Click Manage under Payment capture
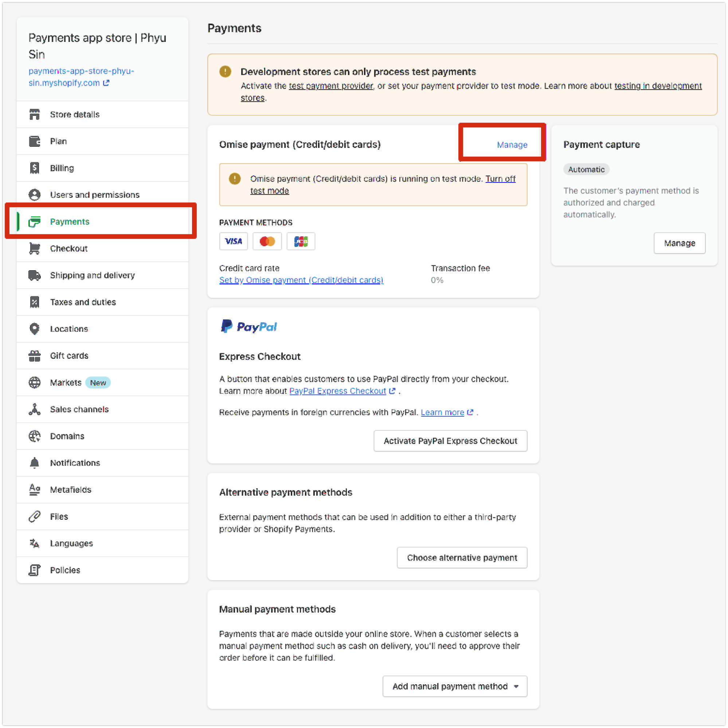 click(680, 243)
